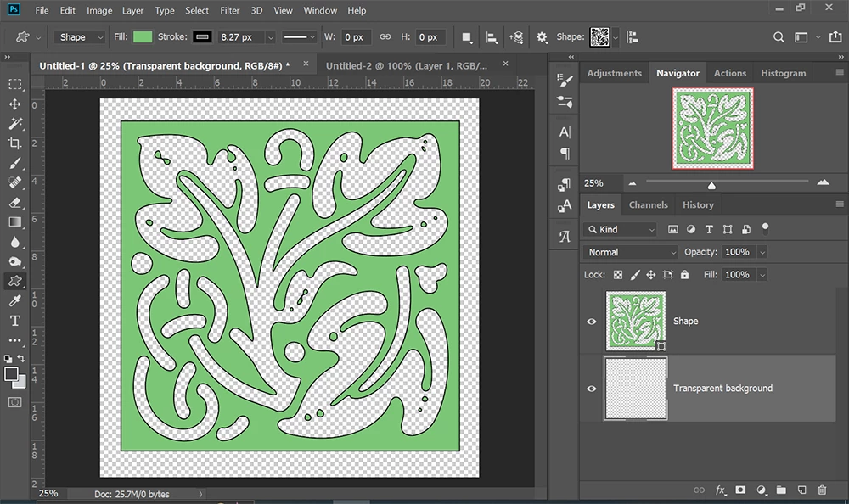Toggle pixel layer filter
The width and height of the screenshot is (849, 504).
tap(672, 230)
